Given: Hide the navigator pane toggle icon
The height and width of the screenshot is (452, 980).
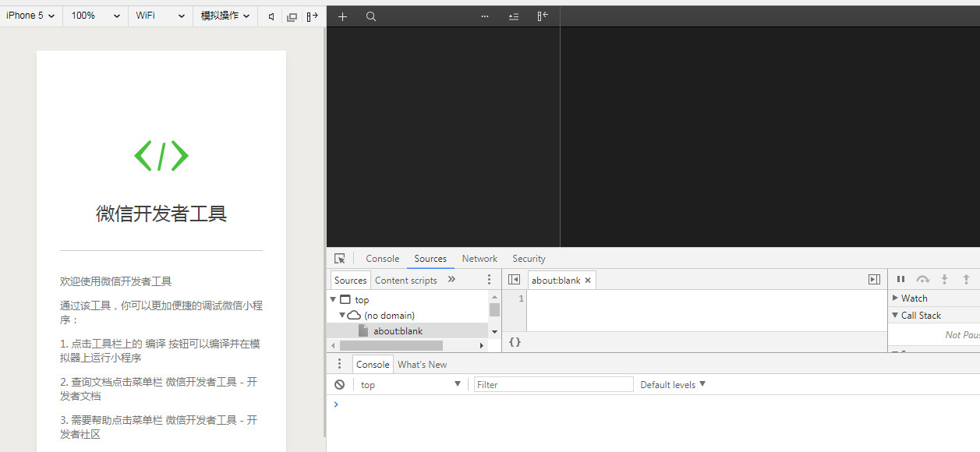Looking at the screenshot, I should [x=514, y=280].
